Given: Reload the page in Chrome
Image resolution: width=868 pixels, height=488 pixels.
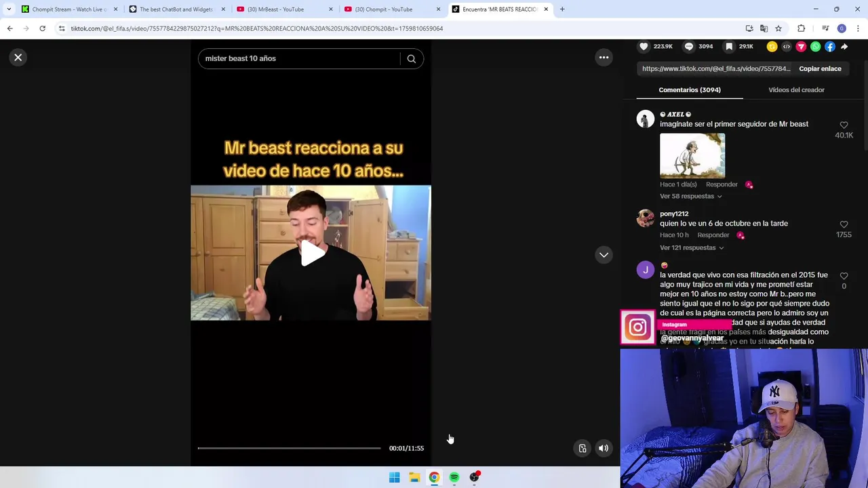Looking at the screenshot, I should coord(42,28).
